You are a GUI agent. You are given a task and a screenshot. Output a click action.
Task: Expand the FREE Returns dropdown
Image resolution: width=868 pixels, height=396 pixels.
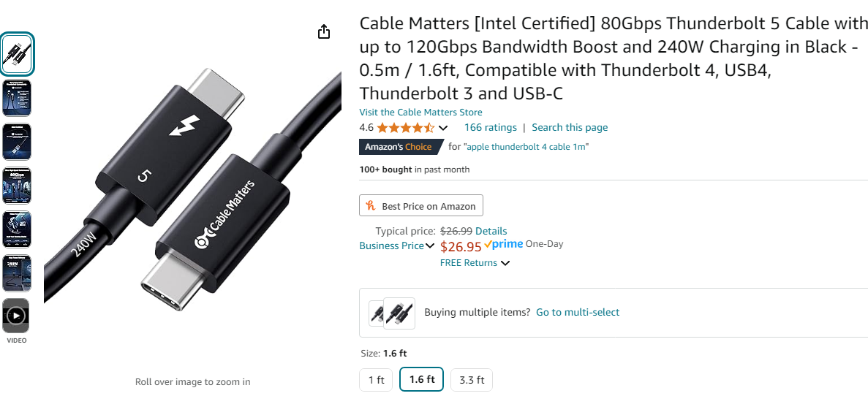tap(505, 263)
